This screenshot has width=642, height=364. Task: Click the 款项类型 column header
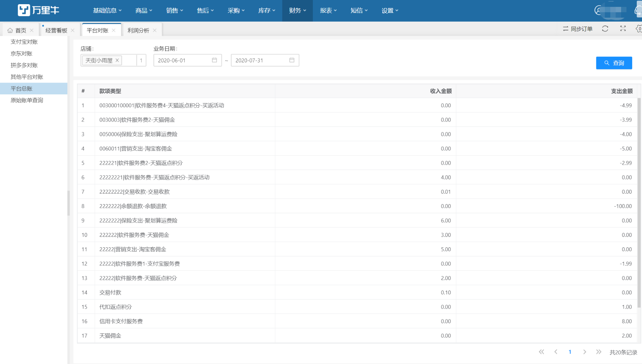pos(110,91)
